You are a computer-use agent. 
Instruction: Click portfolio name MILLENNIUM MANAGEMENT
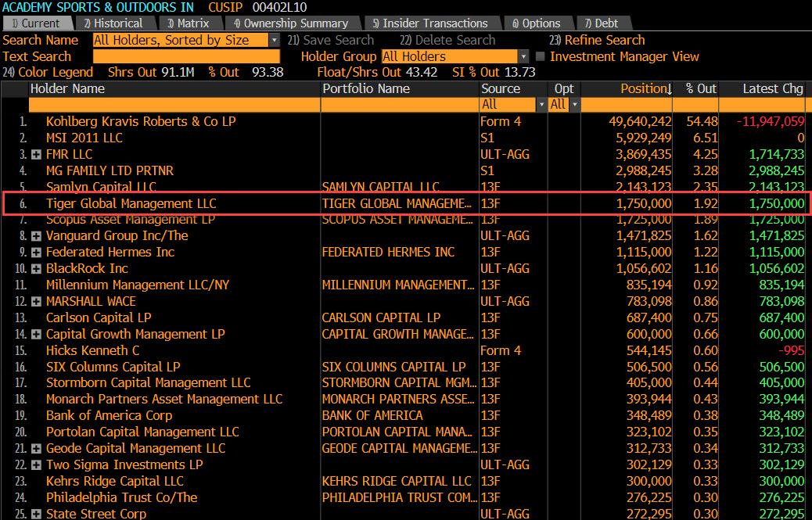tap(397, 285)
